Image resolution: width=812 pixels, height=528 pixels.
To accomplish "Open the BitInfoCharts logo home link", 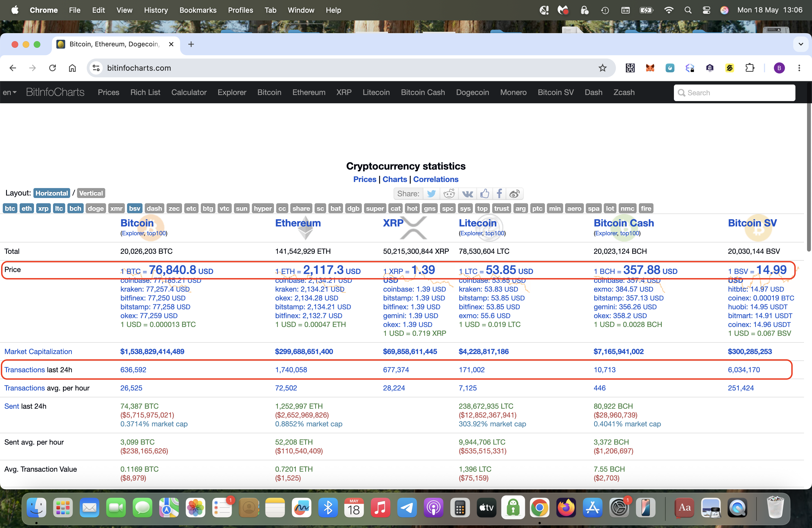I will coord(55,93).
